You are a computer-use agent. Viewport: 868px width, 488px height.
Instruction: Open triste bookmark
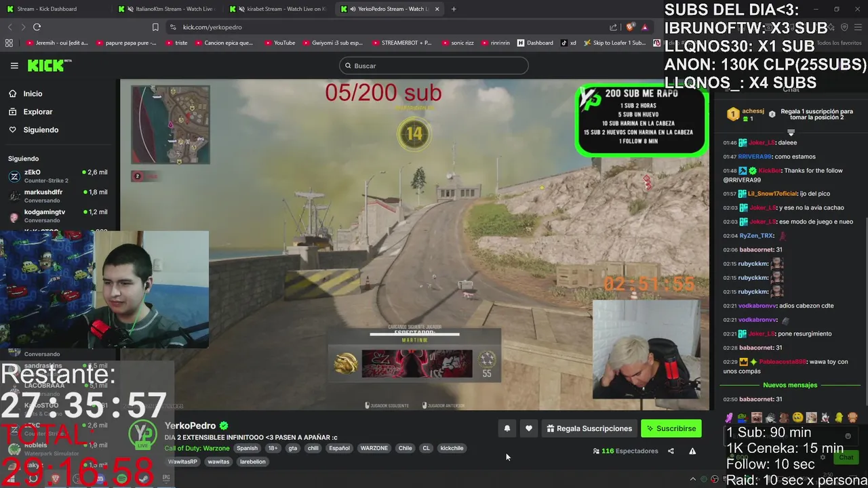[x=176, y=43]
